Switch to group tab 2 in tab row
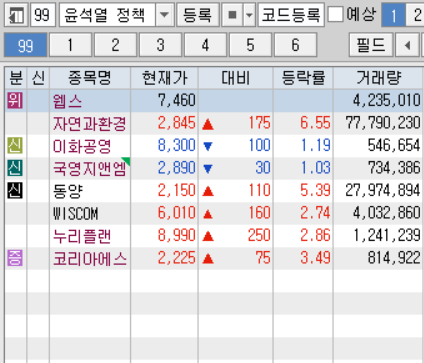 pos(115,45)
